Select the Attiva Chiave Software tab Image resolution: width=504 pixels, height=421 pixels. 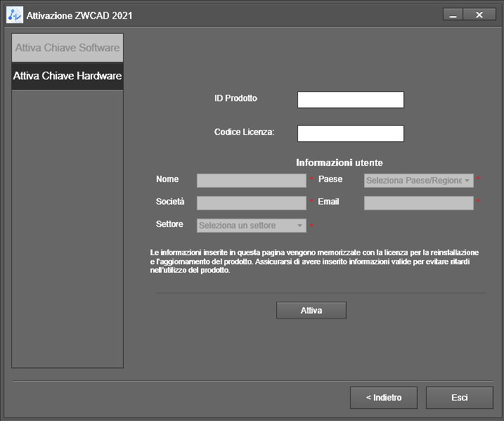67,48
